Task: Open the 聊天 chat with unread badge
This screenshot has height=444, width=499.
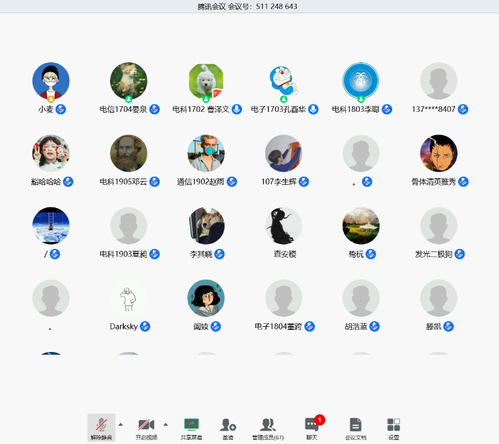Action: 312,428
